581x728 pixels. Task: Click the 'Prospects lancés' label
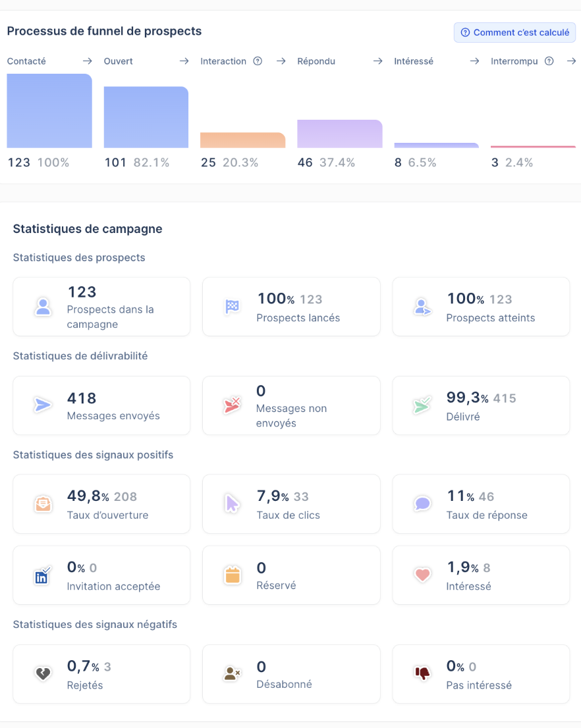298,318
